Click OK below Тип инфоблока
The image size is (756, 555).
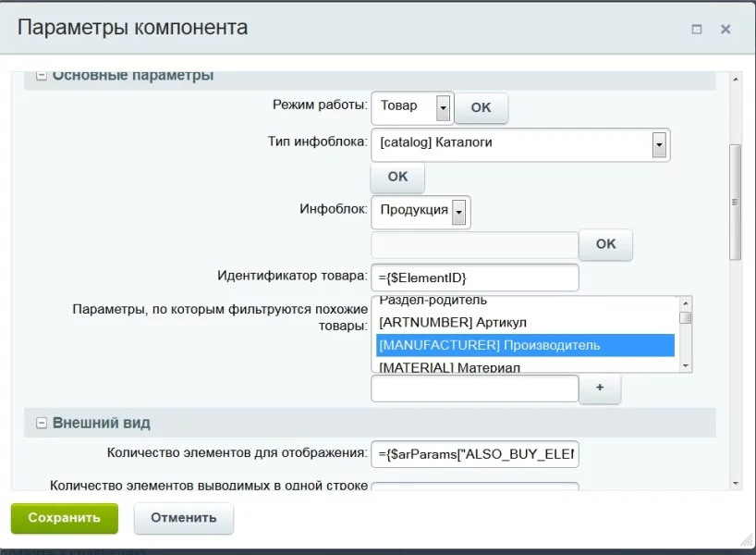(x=397, y=177)
